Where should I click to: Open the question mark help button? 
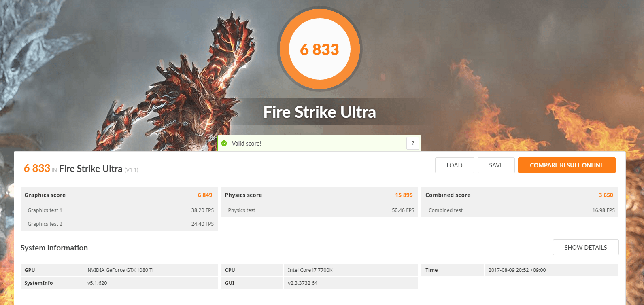413,143
